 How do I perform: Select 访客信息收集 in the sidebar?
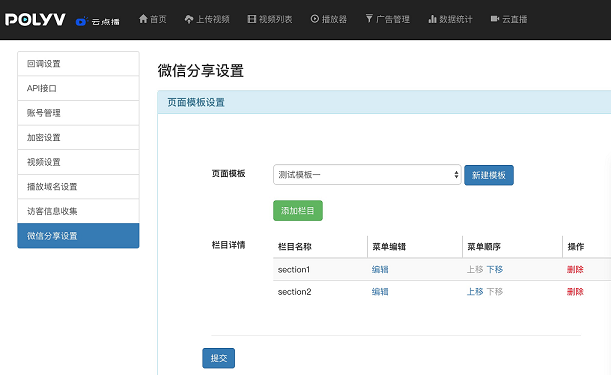click(x=78, y=211)
